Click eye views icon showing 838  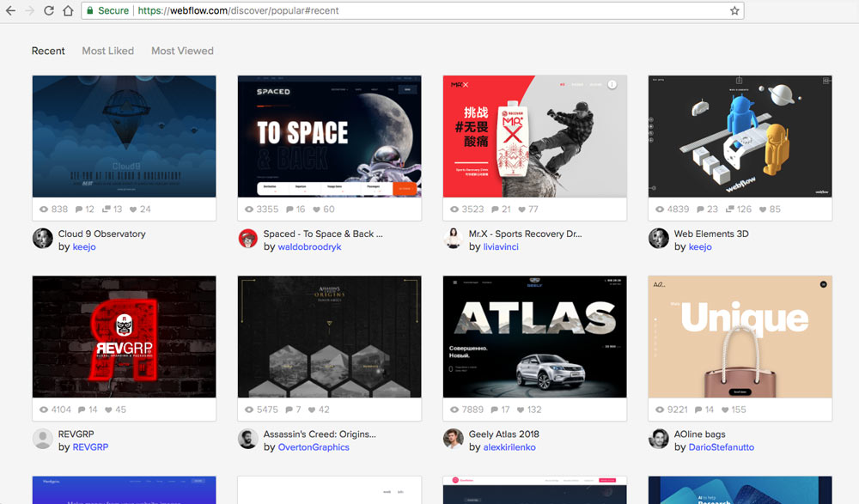tap(44, 209)
